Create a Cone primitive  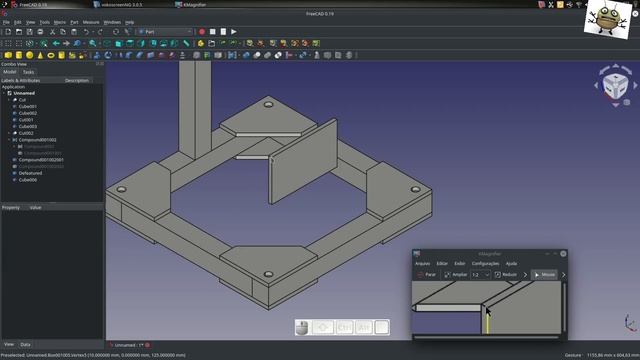[40, 55]
